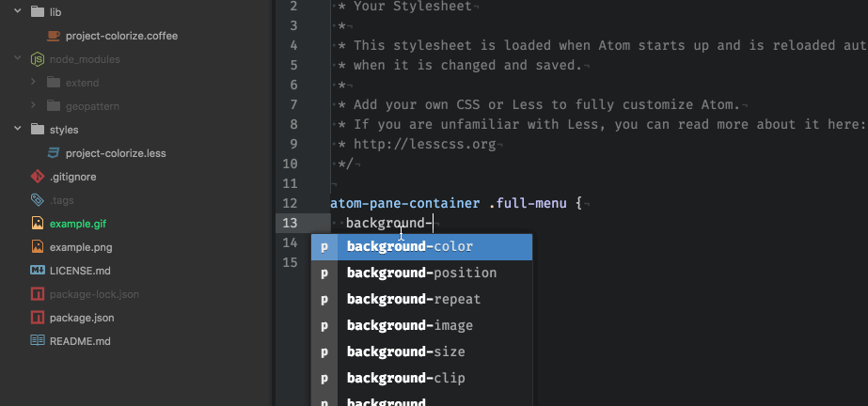The image size is (868, 406).
Task: Click the Node.js icon beside node_modules
Action: (x=38, y=59)
